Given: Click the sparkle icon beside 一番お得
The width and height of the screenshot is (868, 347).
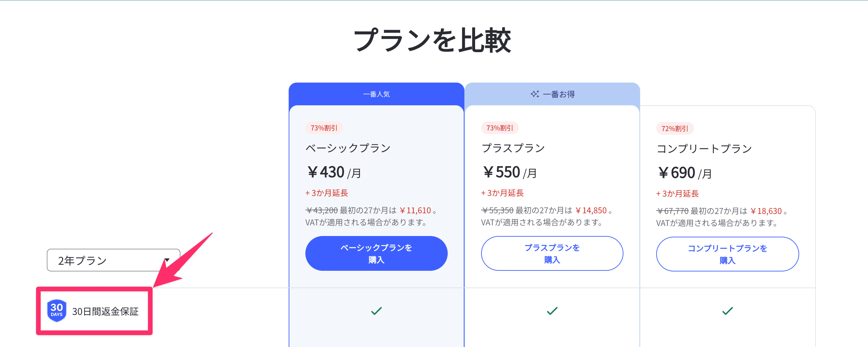Looking at the screenshot, I should [535, 94].
